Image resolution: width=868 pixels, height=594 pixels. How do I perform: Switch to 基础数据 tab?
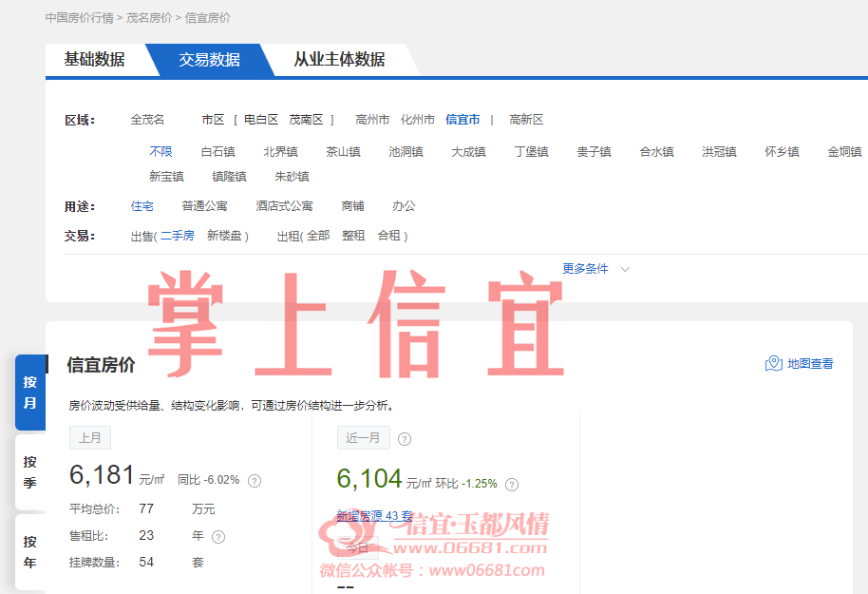[x=95, y=59]
